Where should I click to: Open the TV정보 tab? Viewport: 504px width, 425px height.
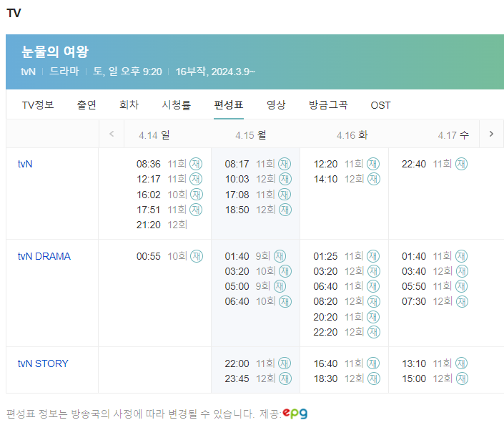pos(38,105)
